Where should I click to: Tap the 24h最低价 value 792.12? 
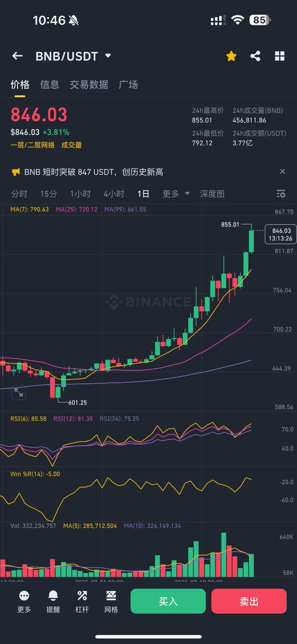point(202,143)
